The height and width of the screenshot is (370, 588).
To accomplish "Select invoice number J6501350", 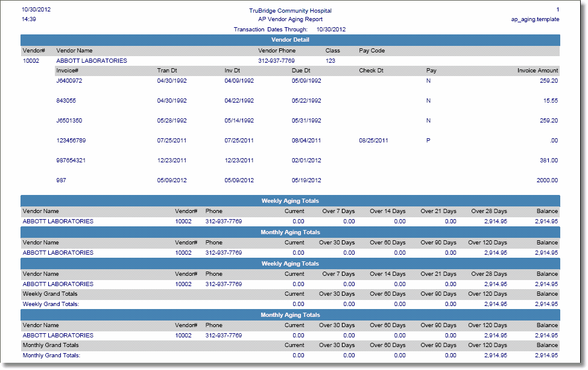I will point(69,121).
